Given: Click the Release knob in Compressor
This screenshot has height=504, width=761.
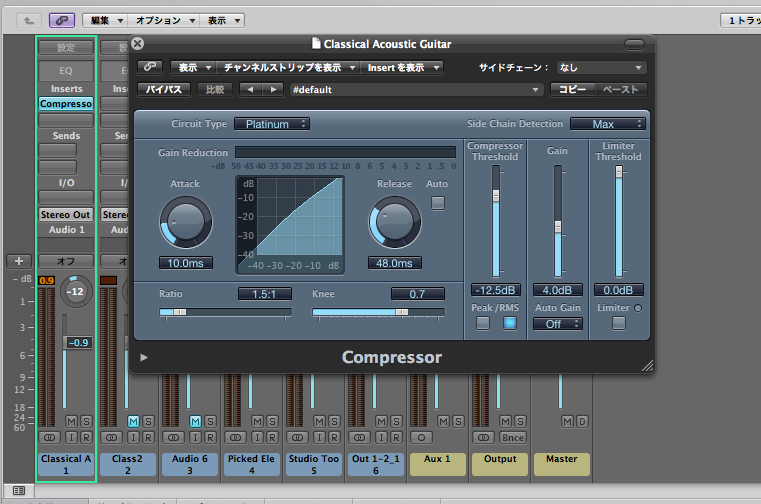Looking at the screenshot, I should pyautogui.click(x=395, y=222).
